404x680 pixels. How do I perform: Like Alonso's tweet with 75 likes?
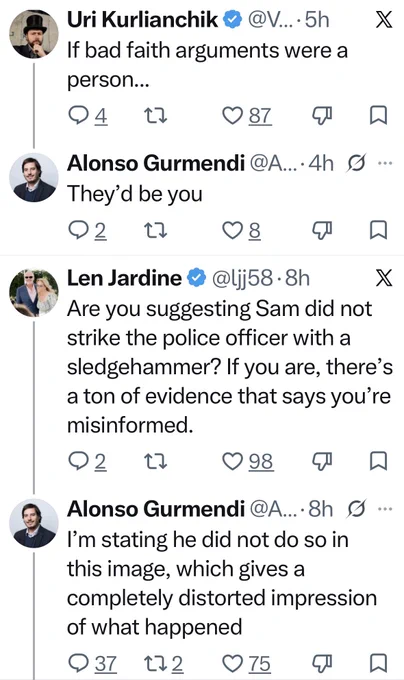coord(247,663)
